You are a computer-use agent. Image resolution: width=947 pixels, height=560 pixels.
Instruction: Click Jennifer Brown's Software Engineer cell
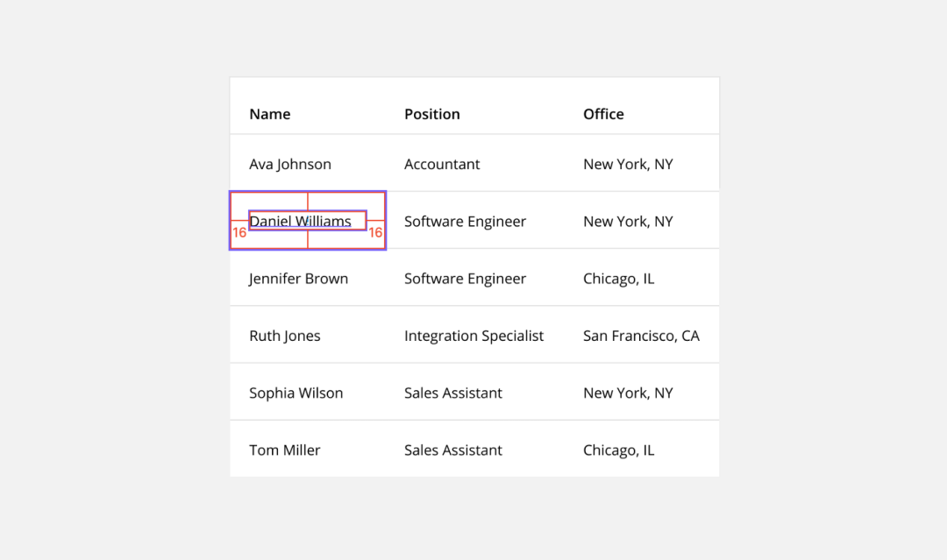[465, 279]
